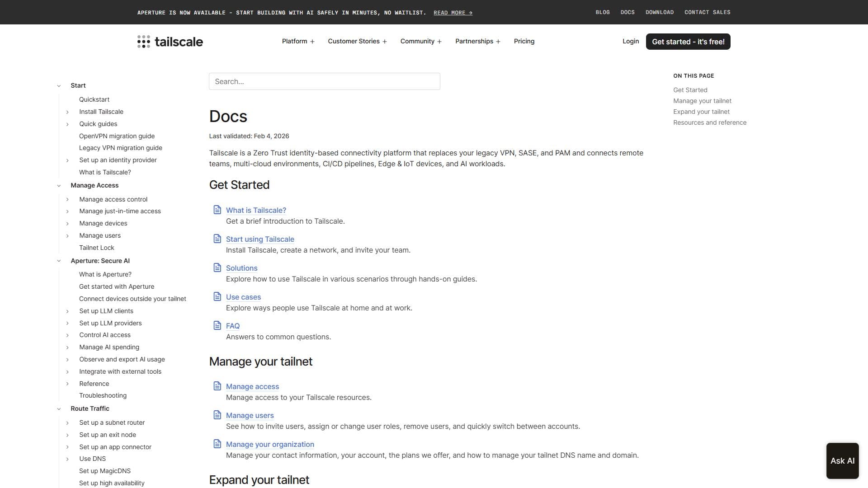The height and width of the screenshot is (488, 868).
Task: Open the Ask AI assistant
Action: tap(842, 460)
